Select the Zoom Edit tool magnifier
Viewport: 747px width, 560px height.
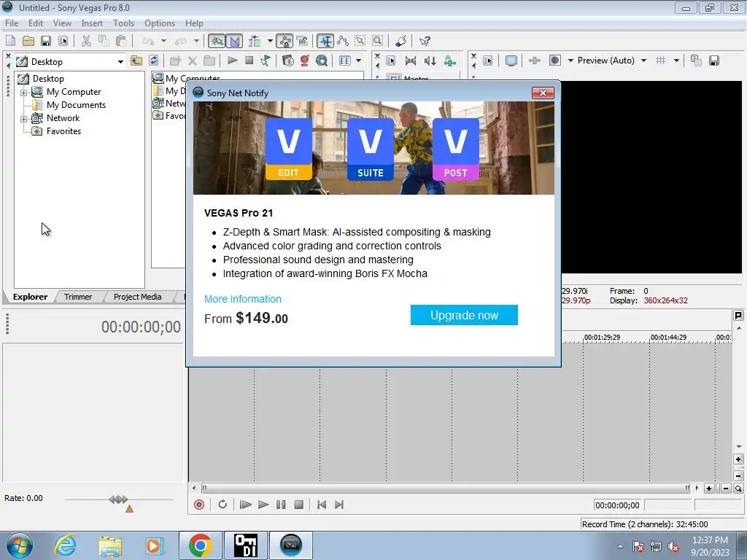[x=377, y=41]
